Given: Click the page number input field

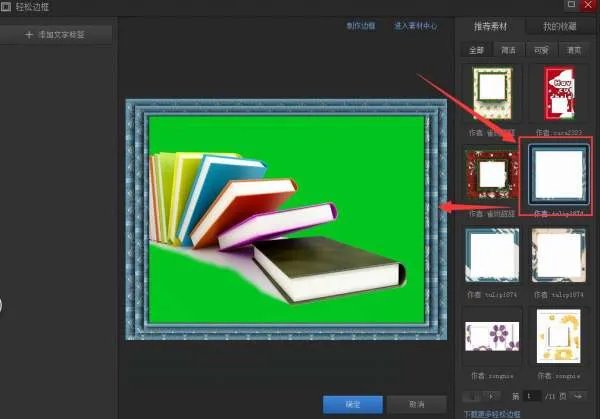Looking at the screenshot, I should click(532, 396).
